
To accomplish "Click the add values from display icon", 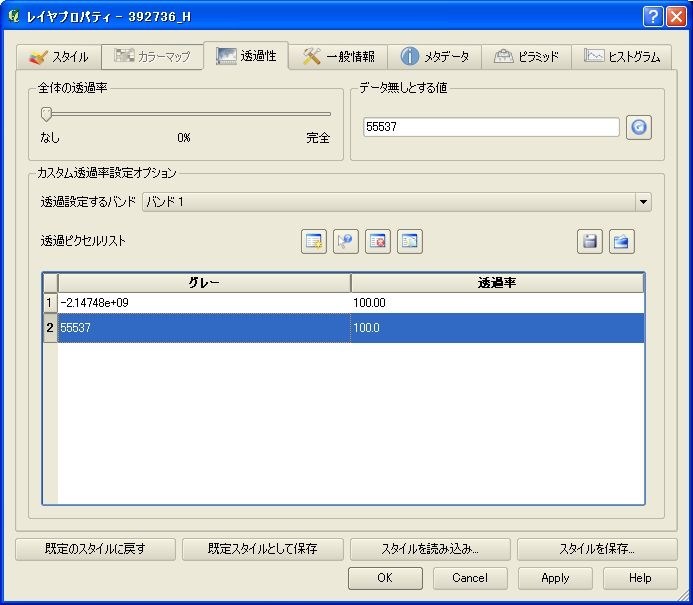I will tap(346, 241).
